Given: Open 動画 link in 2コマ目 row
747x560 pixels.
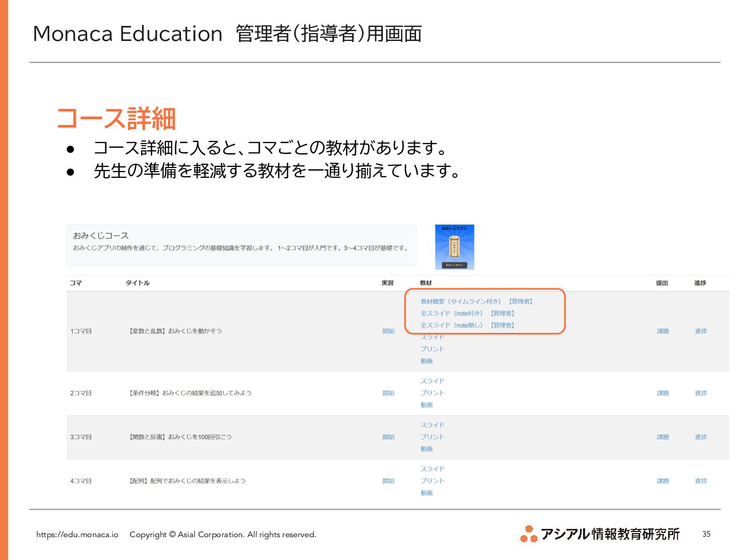Looking at the screenshot, I should [x=426, y=405].
